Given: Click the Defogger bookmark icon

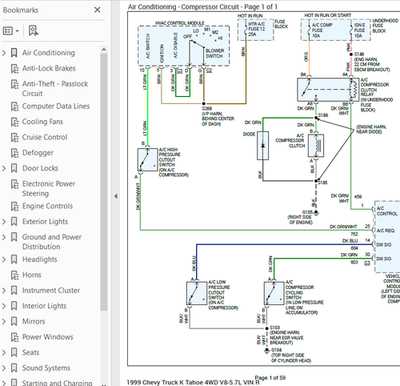Looking at the screenshot, I should (14, 153).
